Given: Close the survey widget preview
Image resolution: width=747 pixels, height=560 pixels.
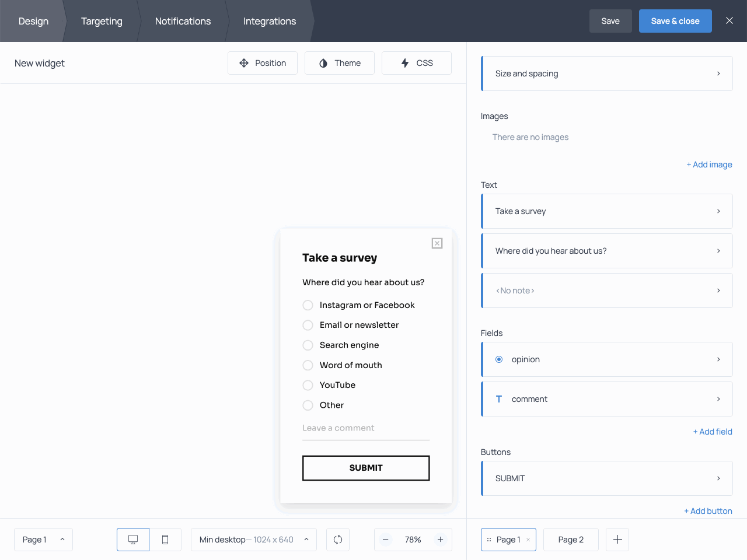Looking at the screenshot, I should pyautogui.click(x=437, y=243).
